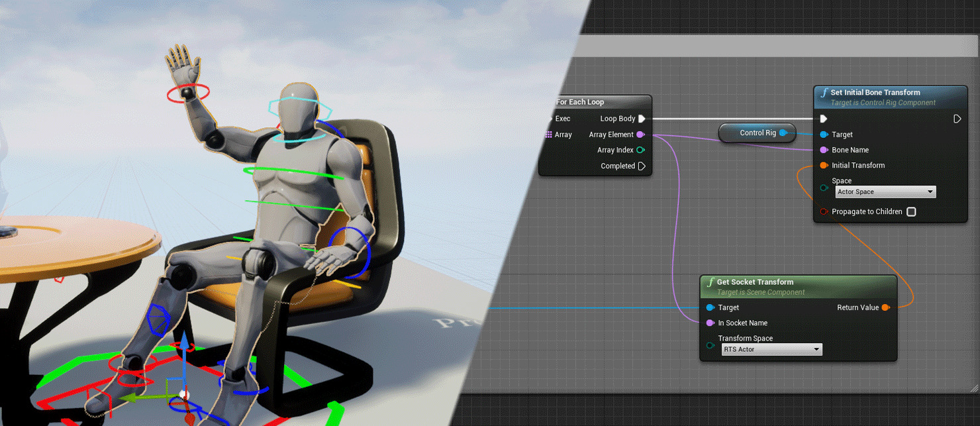980x426 pixels.
Task: Select the Set Initial Bone Transform node header
Action: (x=891, y=97)
